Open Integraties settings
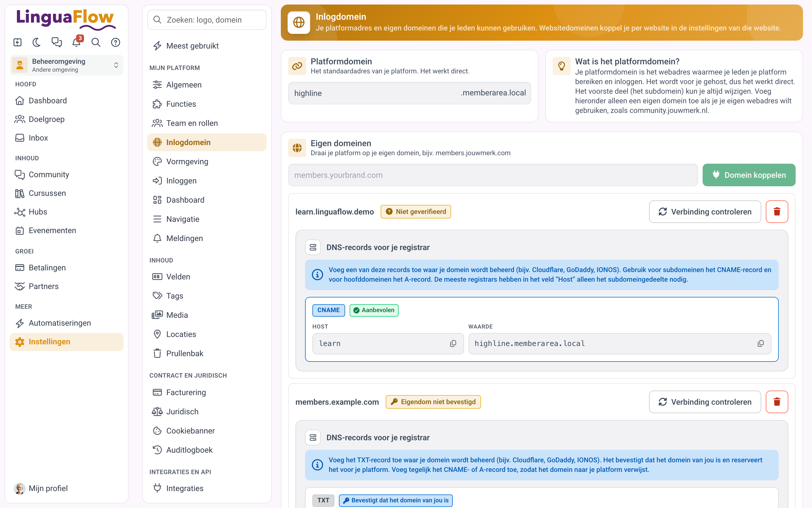This screenshot has height=508, width=812. pos(207,488)
